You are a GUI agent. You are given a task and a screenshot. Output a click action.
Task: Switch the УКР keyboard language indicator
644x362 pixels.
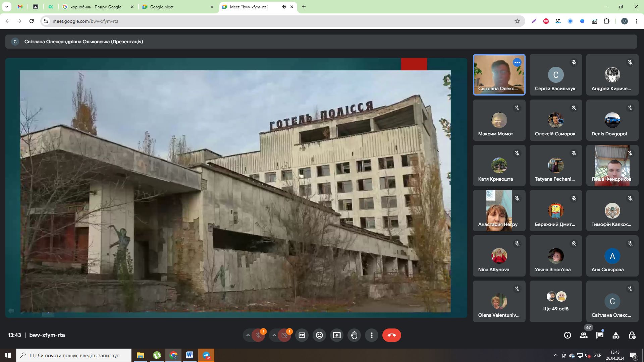[x=598, y=355]
